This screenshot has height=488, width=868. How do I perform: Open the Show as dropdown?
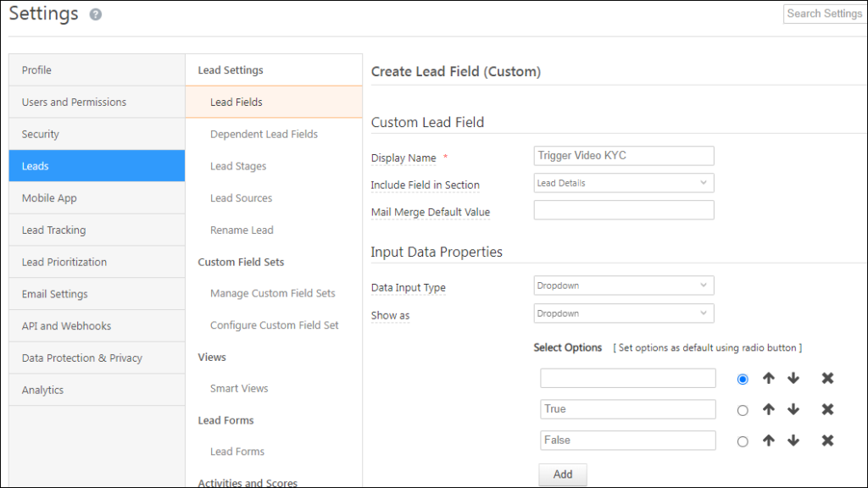coord(623,313)
